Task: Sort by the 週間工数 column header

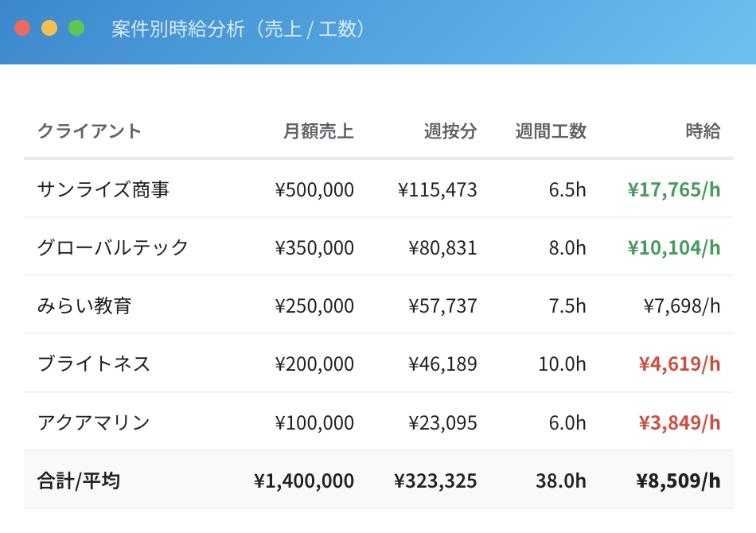Action: coord(551,132)
